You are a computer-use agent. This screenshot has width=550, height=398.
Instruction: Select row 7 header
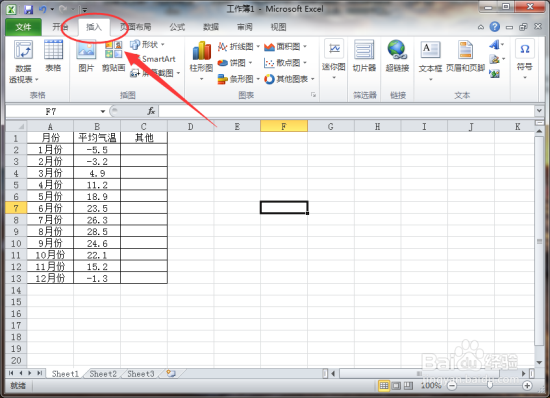16,208
